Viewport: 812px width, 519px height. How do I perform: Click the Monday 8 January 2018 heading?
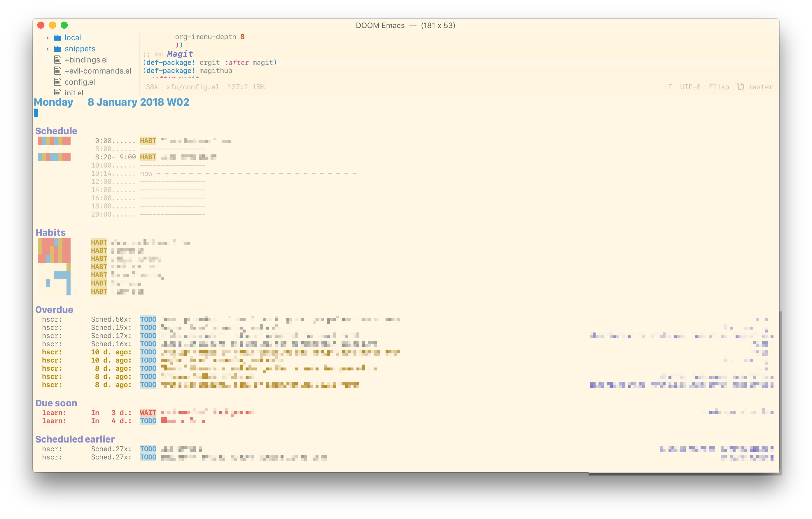[111, 102]
